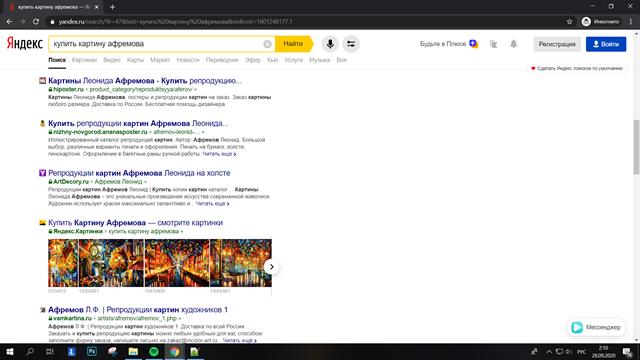Open the notifications bell icon
This screenshot has height=360, width=640.
513,44
